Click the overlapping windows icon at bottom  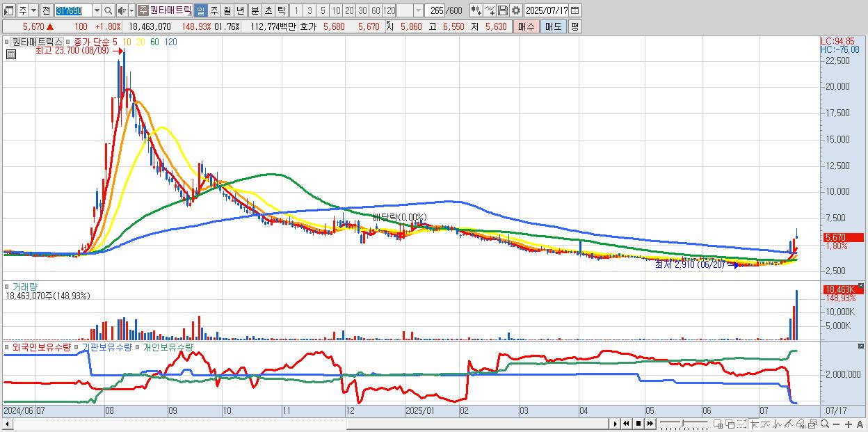point(730,424)
